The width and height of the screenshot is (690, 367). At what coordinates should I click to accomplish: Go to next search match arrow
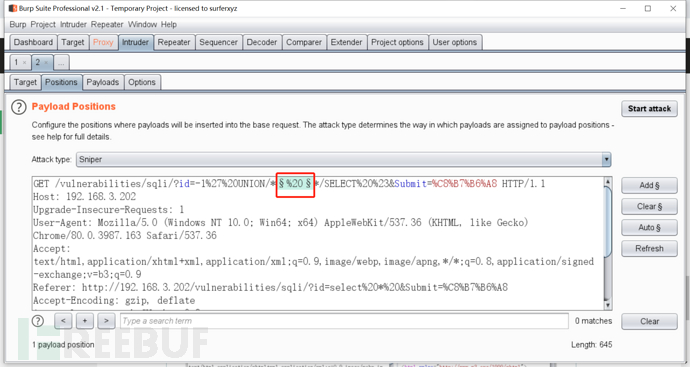[106, 321]
